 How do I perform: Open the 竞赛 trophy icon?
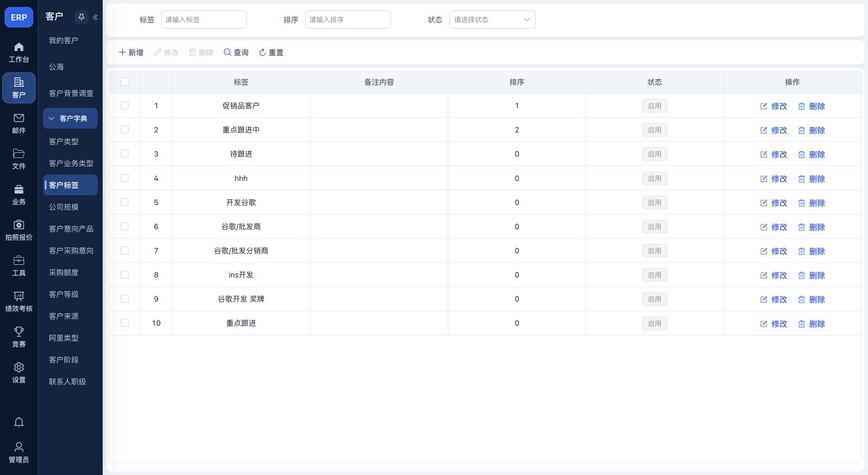coord(19,331)
